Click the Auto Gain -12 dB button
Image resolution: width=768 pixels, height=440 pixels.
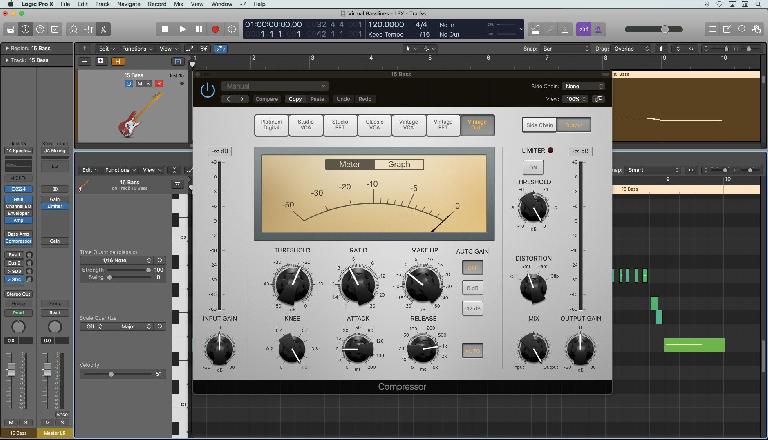(472, 308)
